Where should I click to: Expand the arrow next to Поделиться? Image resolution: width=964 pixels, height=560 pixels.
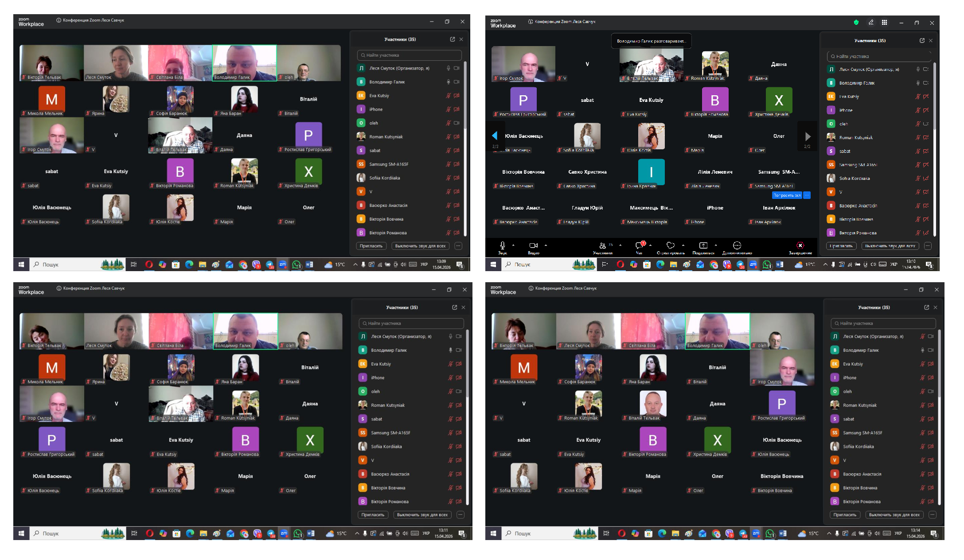tap(716, 245)
